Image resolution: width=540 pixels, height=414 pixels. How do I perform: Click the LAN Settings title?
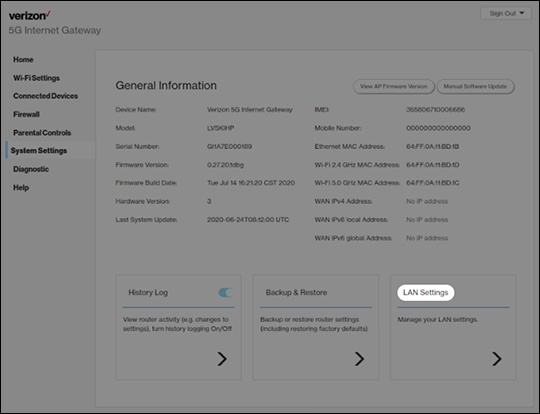tap(426, 293)
